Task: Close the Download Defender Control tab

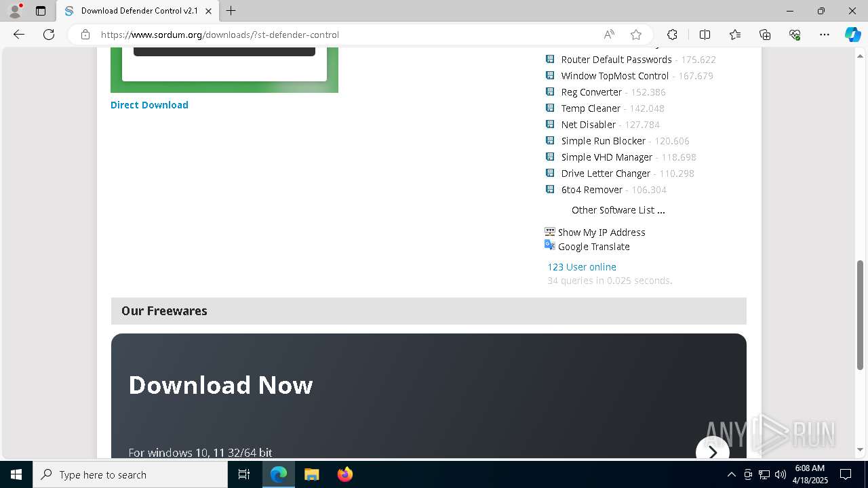Action: click(x=209, y=11)
